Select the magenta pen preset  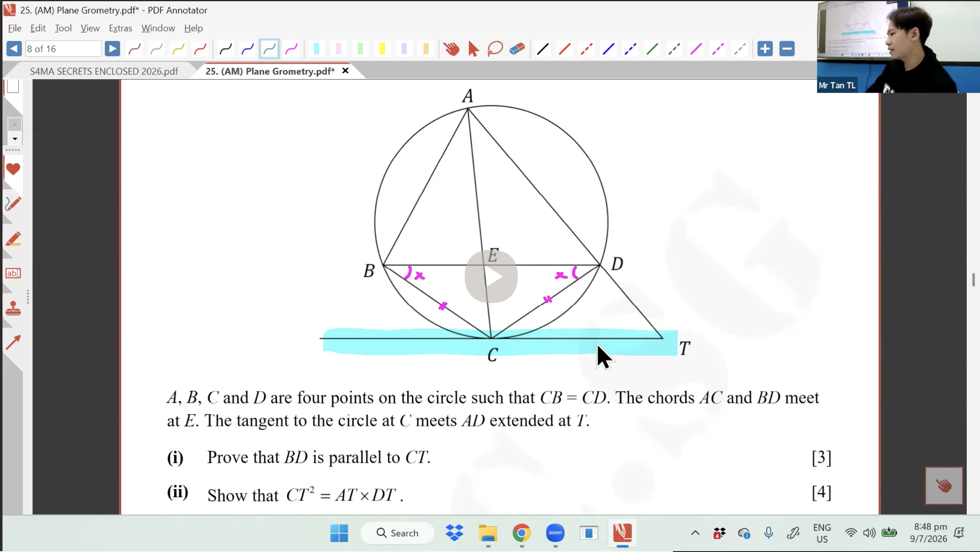292,49
